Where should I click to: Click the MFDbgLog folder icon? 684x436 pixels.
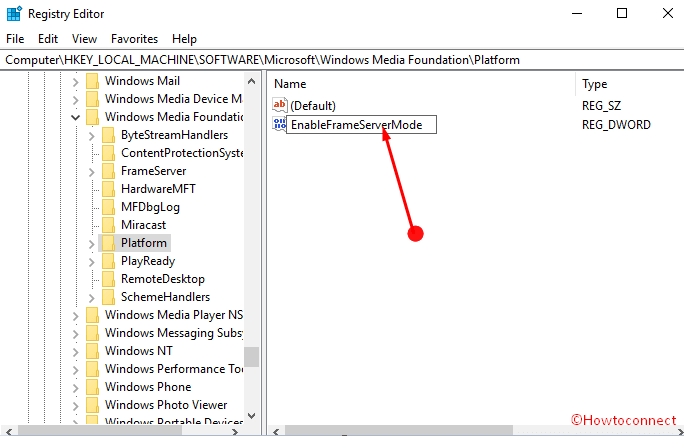(108, 207)
